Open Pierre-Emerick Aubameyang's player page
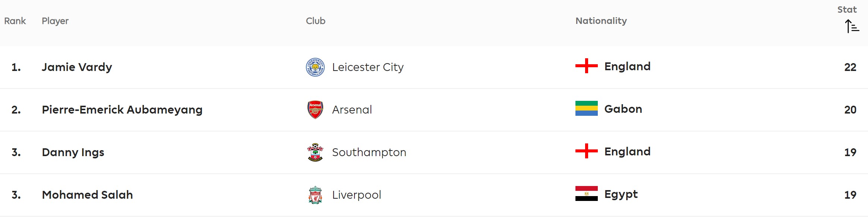 [122, 110]
